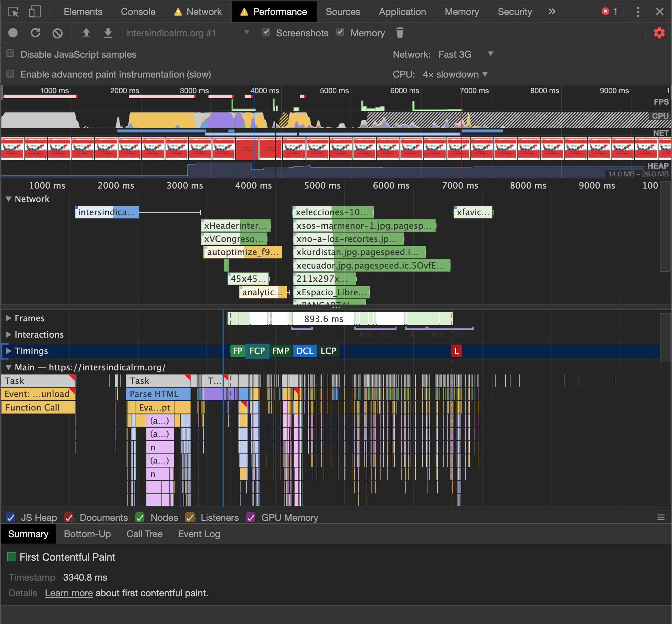Save profile with the download icon
Image resolution: width=672 pixels, height=624 pixels.
point(108,33)
